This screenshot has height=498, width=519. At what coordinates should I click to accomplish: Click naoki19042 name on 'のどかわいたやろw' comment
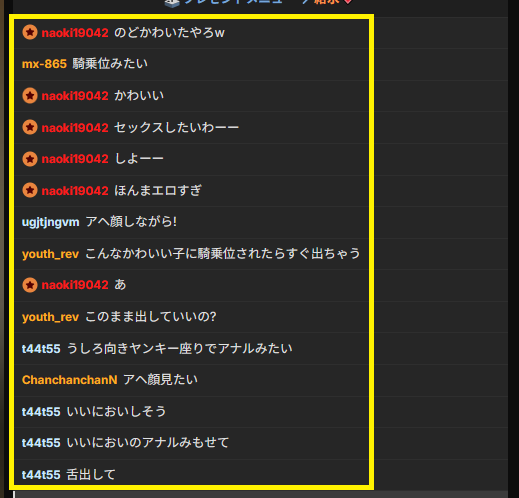click(75, 33)
